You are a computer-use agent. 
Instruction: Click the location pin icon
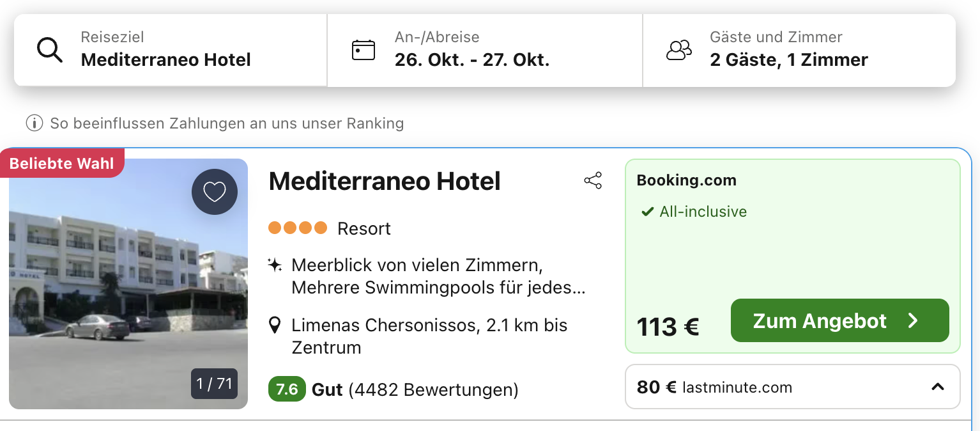click(x=275, y=325)
